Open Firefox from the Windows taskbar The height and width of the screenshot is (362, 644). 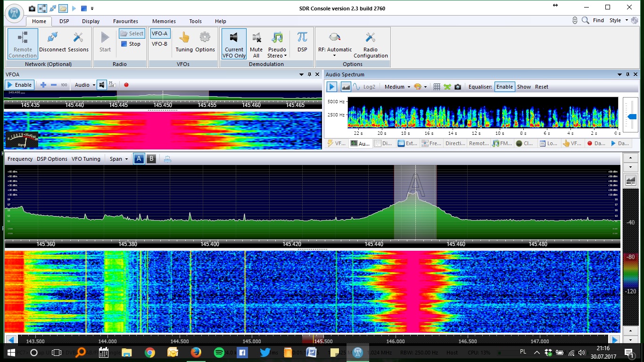[196, 352]
